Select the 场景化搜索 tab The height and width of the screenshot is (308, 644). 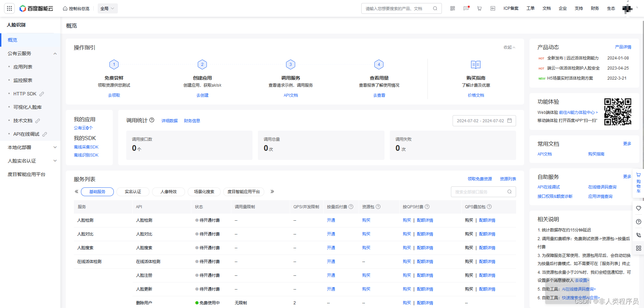click(x=204, y=192)
